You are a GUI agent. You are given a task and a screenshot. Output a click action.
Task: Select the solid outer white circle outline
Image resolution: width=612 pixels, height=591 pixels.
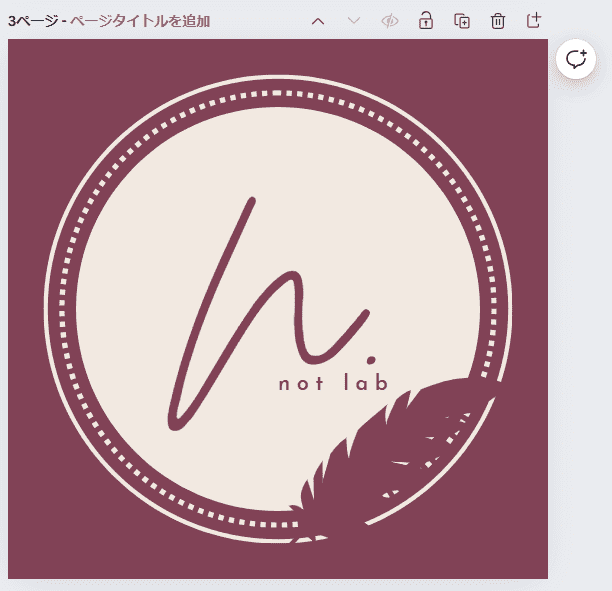click(x=278, y=77)
